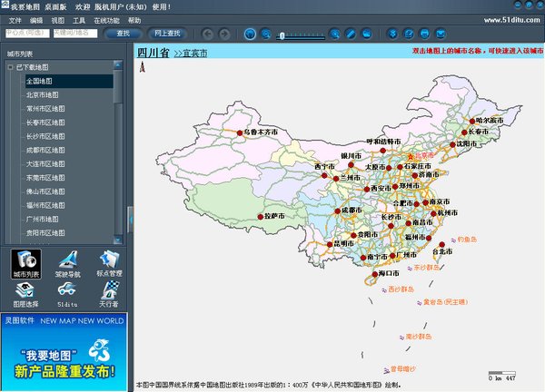545x392 pixels.
Task: Follow the 宜宾市 link above the map
Action: click(190, 54)
